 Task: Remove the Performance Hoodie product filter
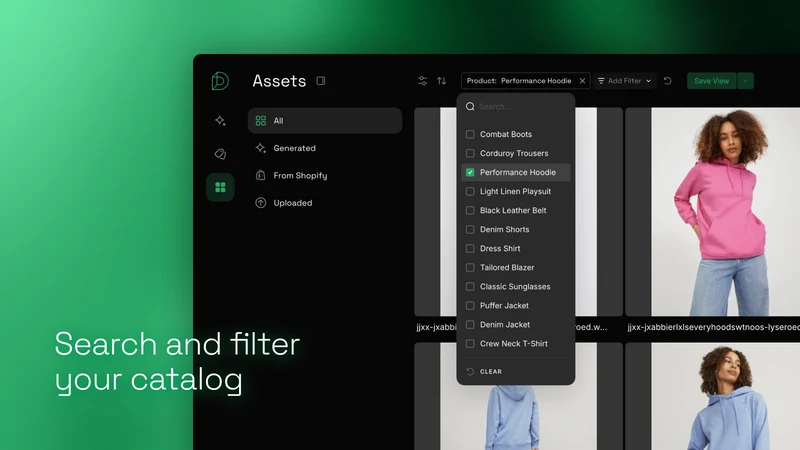[x=582, y=81]
